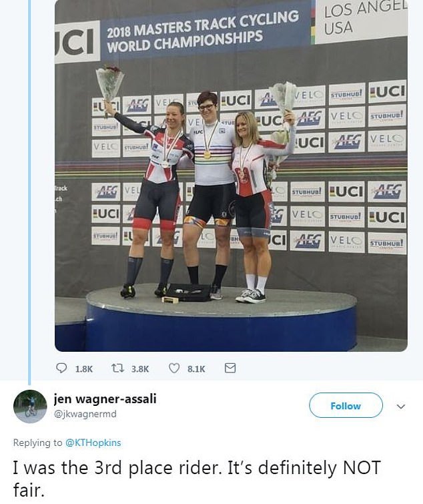The image size is (423, 504).
Task: Click the 1.8K reply count
Action: [x=85, y=368]
